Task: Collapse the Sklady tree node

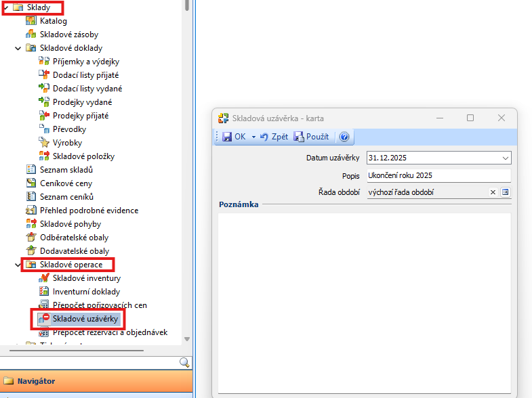Action: click(6, 7)
